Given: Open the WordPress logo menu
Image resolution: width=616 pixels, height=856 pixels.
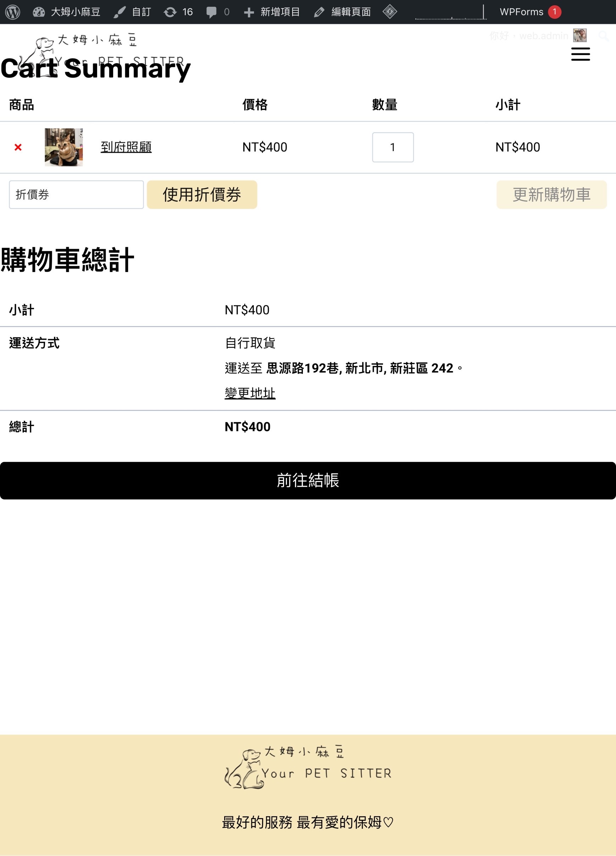Looking at the screenshot, I should click(12, 12).
